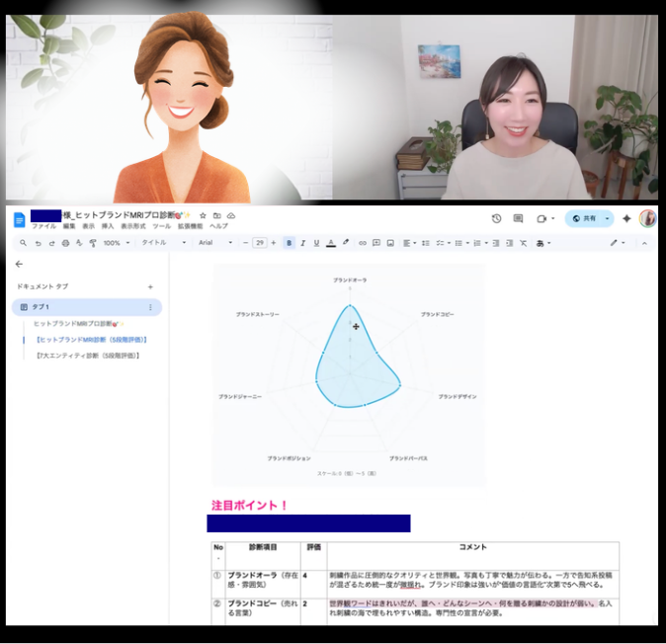Jump to 7大エンティティ診断 outline heading
This screenshot has height=644, width=666.
87,355
